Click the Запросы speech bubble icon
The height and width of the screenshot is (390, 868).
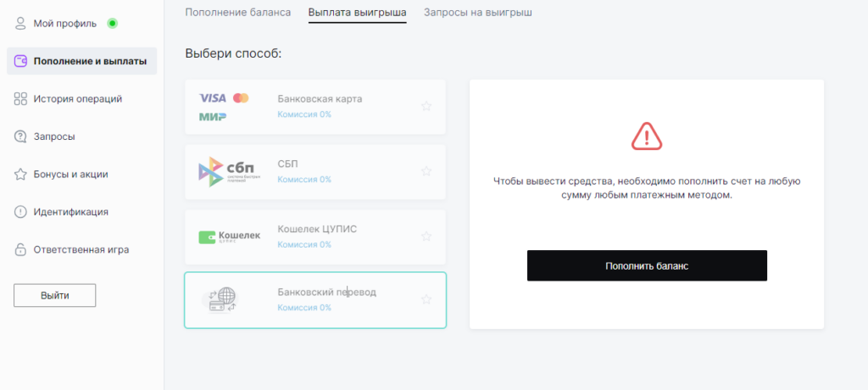click(x=20, y=136)
